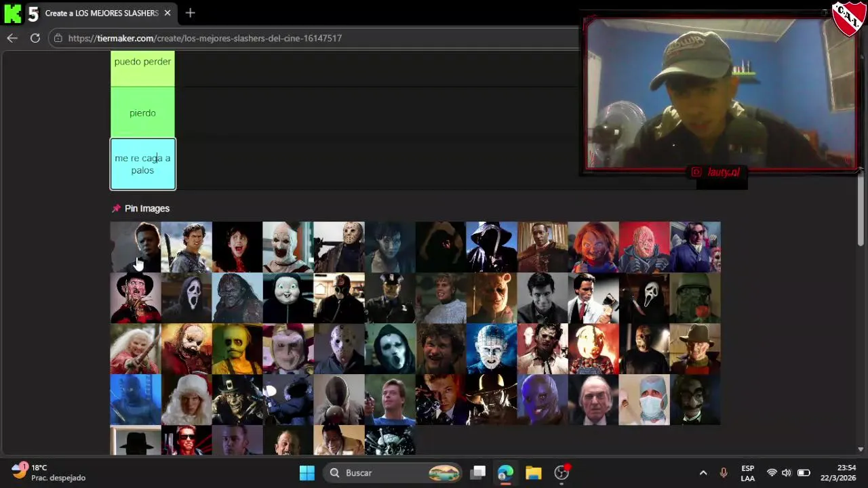This screenshot has width=868, height=488.
Task: Click the Pin Images label
Action: coord(147,208)
